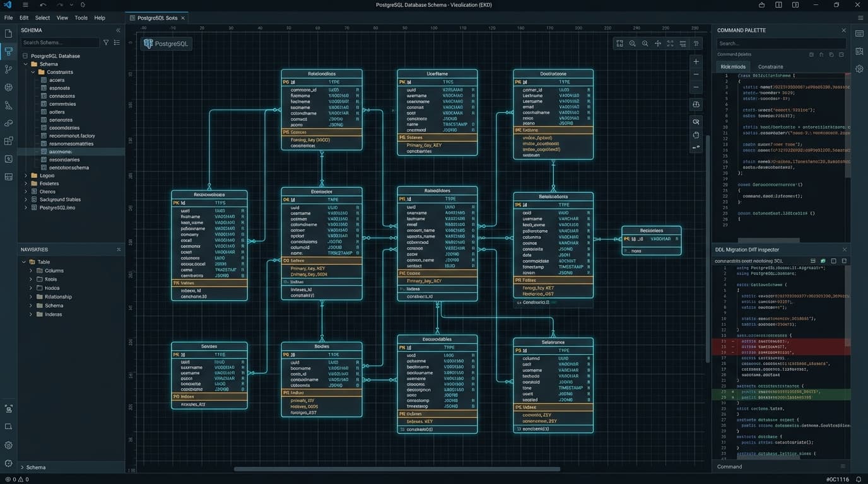Viewport: 868px width, 484px height.
Task: Collapse the Schema folder in the tree
Action: (26, 64)
